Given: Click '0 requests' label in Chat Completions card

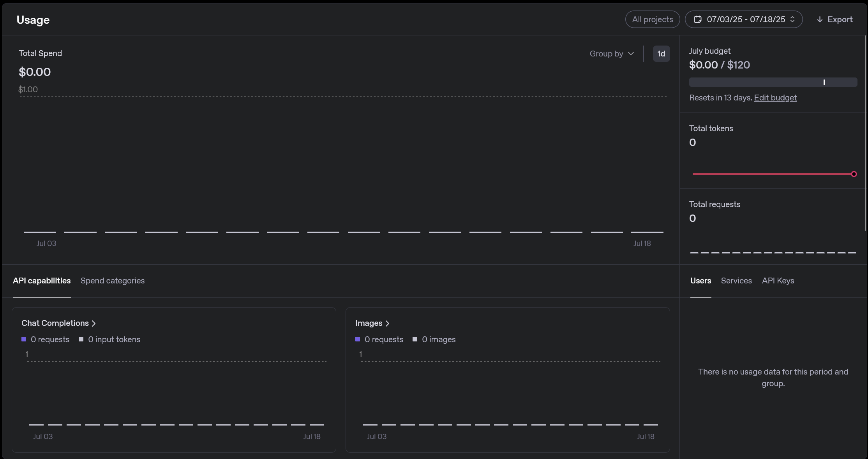Looking at the screenshot, I should pos(50,339).
